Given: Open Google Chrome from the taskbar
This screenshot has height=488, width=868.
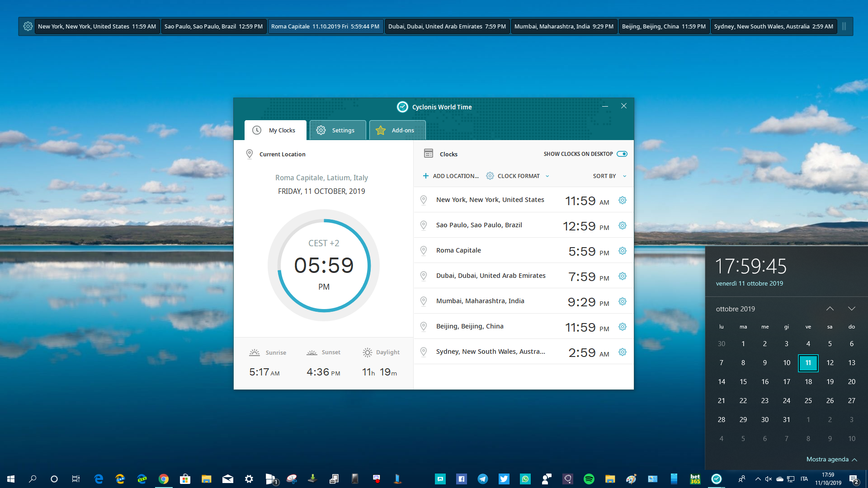Looking at the screenshot, I should (x=164, y=479).
